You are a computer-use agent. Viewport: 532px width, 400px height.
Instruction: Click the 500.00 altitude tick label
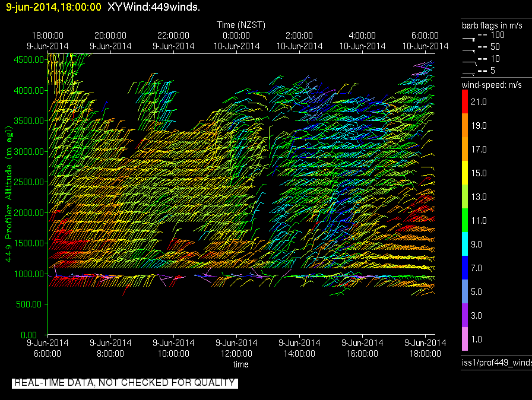[29, 304]
